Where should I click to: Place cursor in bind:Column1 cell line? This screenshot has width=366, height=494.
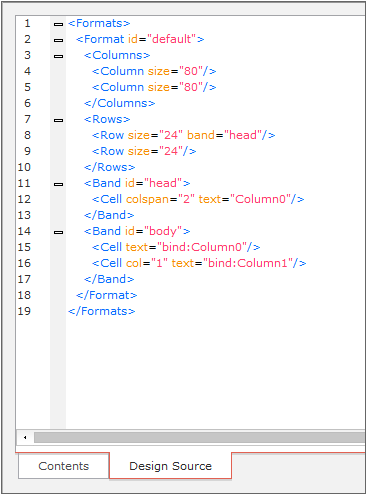coord(199,263)
